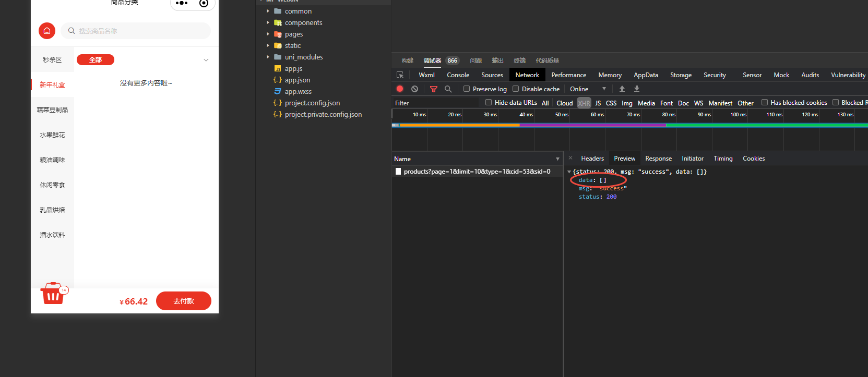Choose the 水果鲜花 category

coord(52,135)
